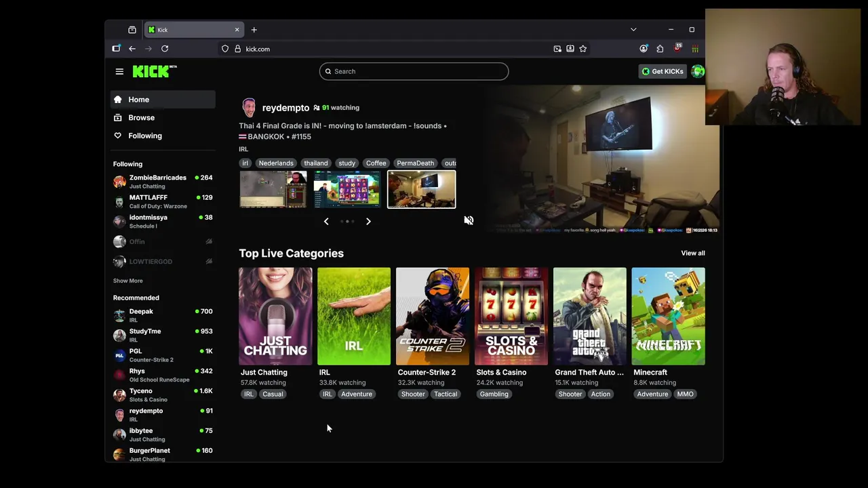Open offline channel LOWTIERGOD
This screenshot has height=488, width=868.
pos(163,262)
